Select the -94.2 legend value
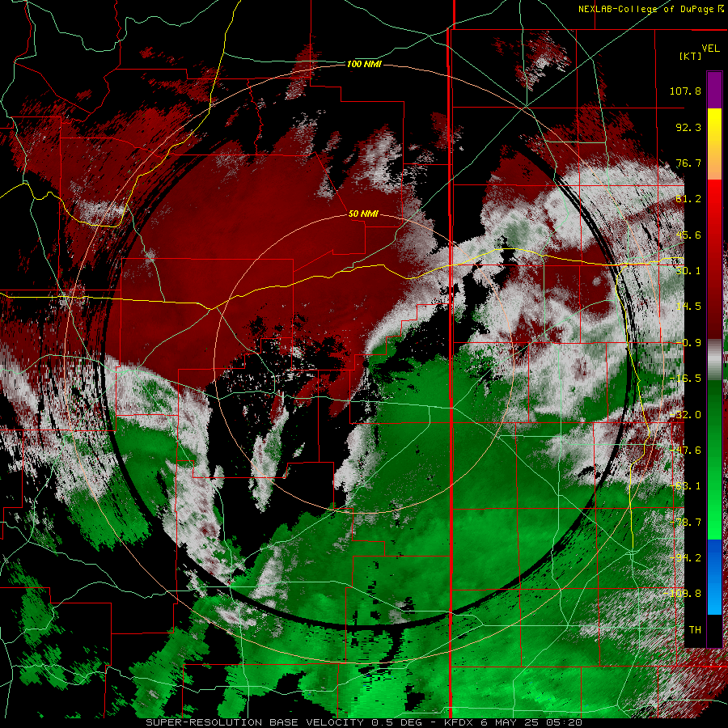 click(685, 558)
